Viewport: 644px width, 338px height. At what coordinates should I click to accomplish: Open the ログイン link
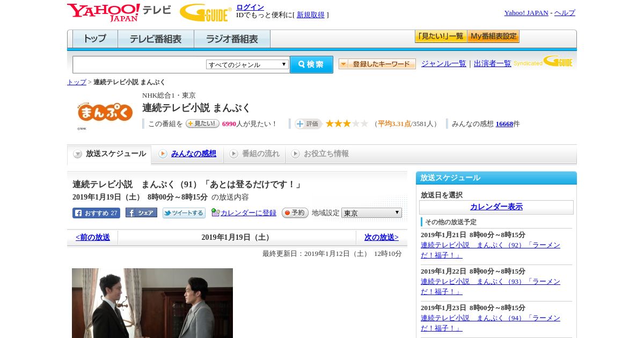click(250, 7)
